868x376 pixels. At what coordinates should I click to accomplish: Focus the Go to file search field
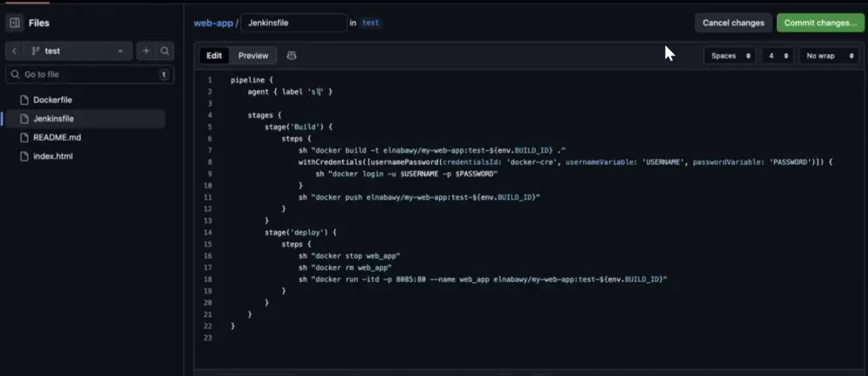coord(89,74)
